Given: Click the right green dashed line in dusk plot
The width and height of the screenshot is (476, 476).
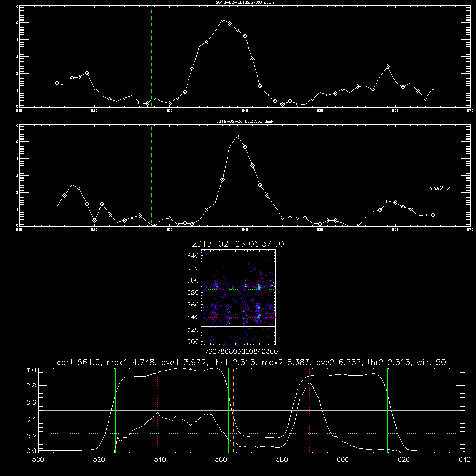Looking at the screenshot, I should 263,175.
